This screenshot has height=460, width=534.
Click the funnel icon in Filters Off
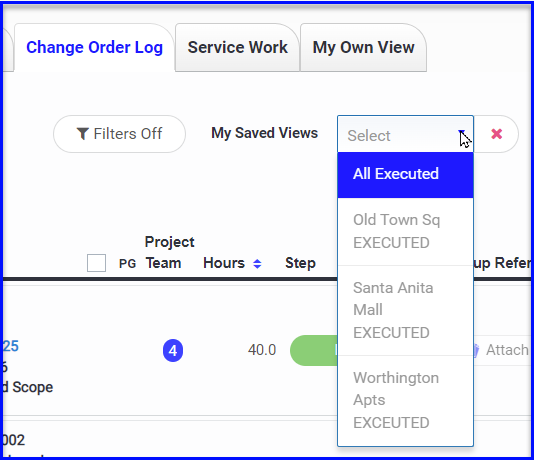coord(83,134)
